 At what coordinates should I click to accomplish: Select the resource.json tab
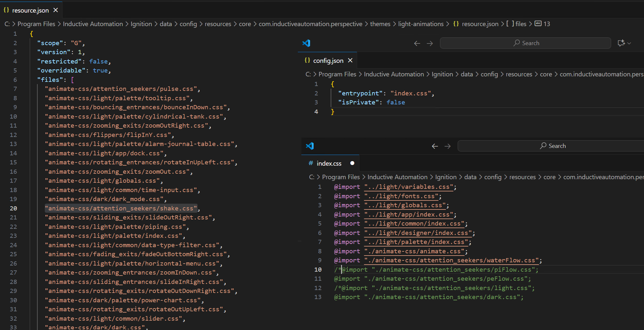tap(30, 10)
